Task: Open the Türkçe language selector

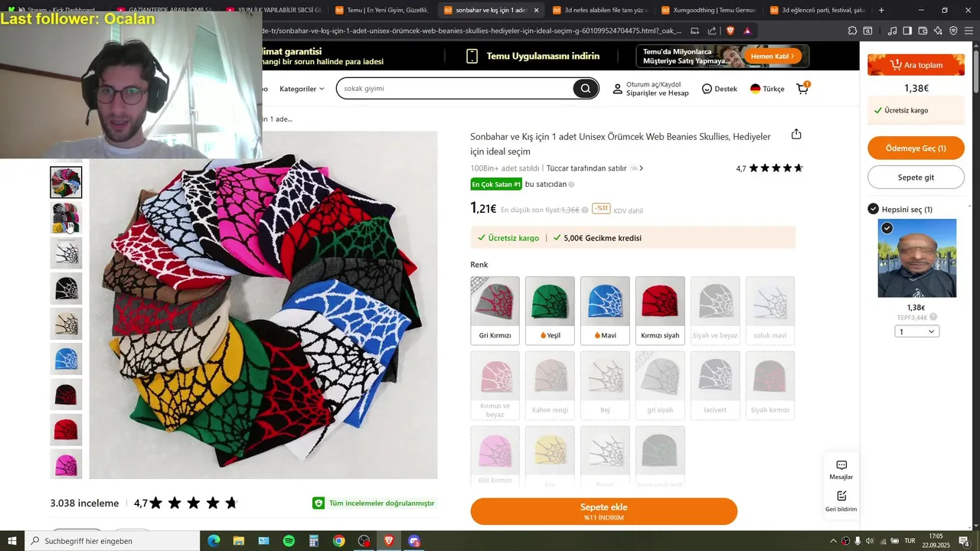Action: click(767, 89)
